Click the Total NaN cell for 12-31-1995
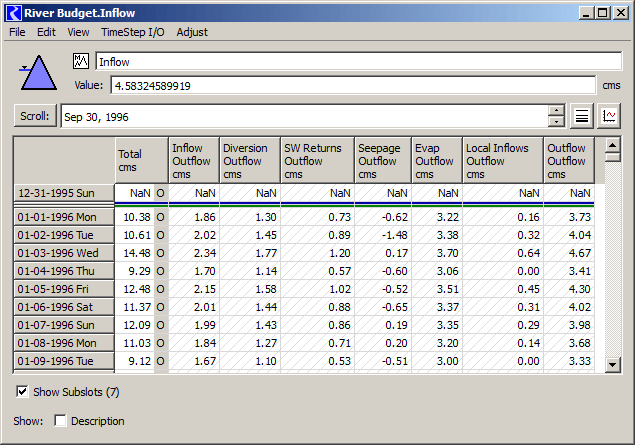Image resolution: width=635 pixels, height=445 pixels. pyautogui.click(x=135, y=193)
